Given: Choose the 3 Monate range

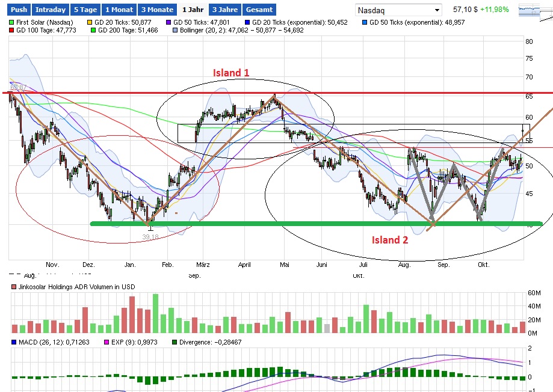Looking at the screenshot, I should (x=157, y=10).
